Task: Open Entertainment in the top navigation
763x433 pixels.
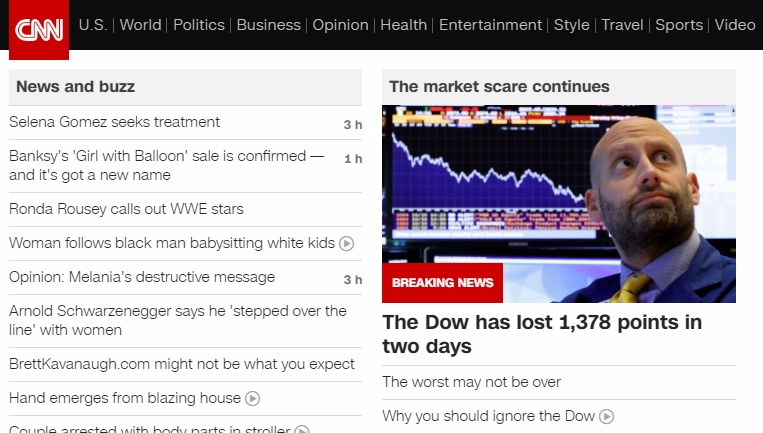Action: [490, 25]
